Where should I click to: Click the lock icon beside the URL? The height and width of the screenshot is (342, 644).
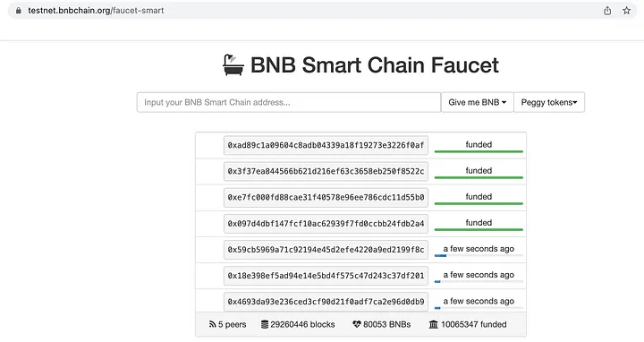(x=19, y=11)
